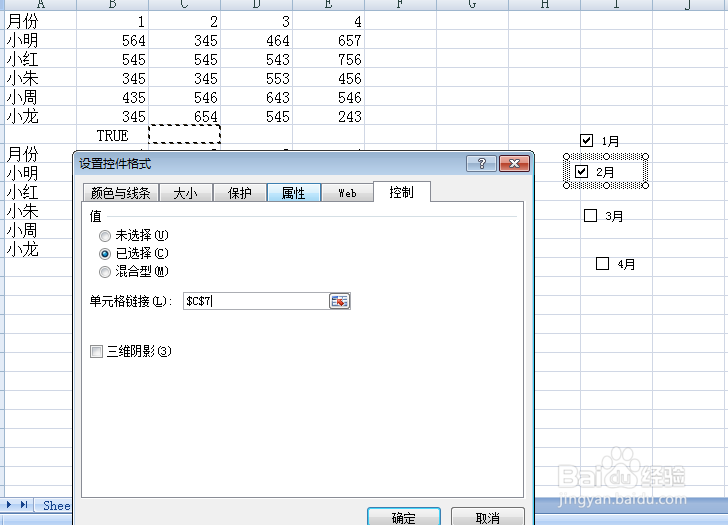
Task: Open the dialog help question mark button
Action: (x=481, y=163)
